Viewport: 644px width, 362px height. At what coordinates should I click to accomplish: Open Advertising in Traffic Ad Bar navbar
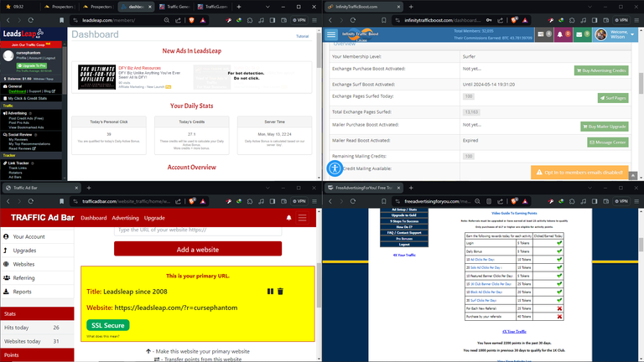[125, 218]
